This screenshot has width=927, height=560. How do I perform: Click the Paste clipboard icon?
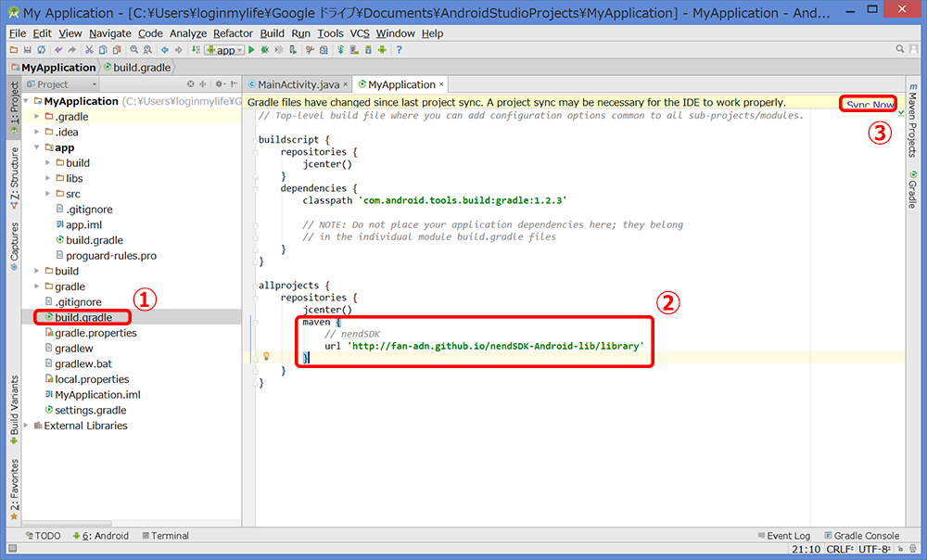pos(117,50)
